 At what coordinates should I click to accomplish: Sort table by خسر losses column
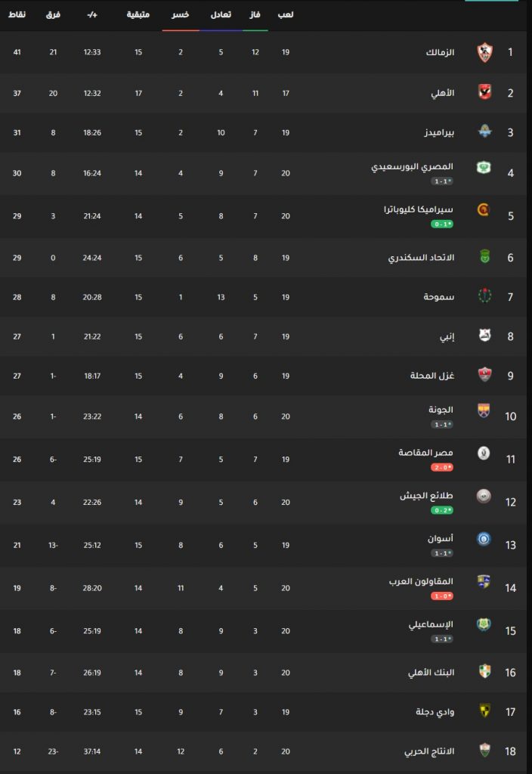pyautogui.click(x=180, y=15)
